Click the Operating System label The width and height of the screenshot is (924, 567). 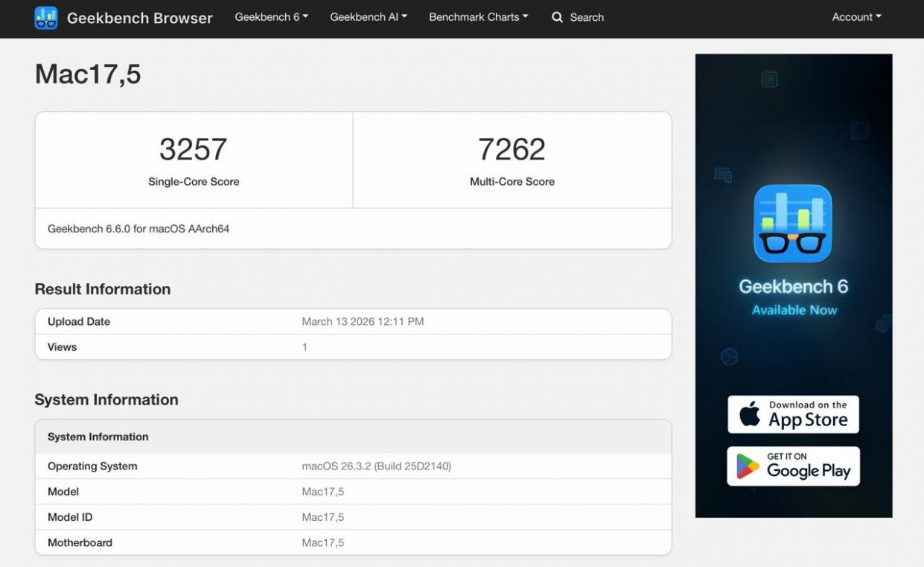92,466
